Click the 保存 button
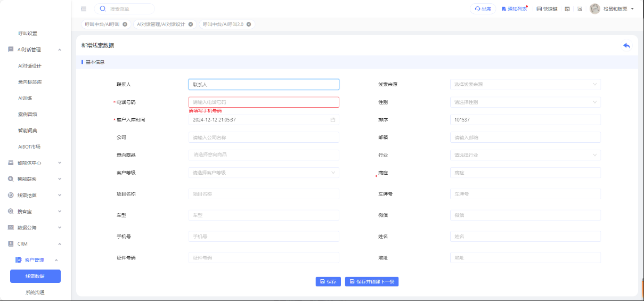644x301 pixels. point(328,281)
